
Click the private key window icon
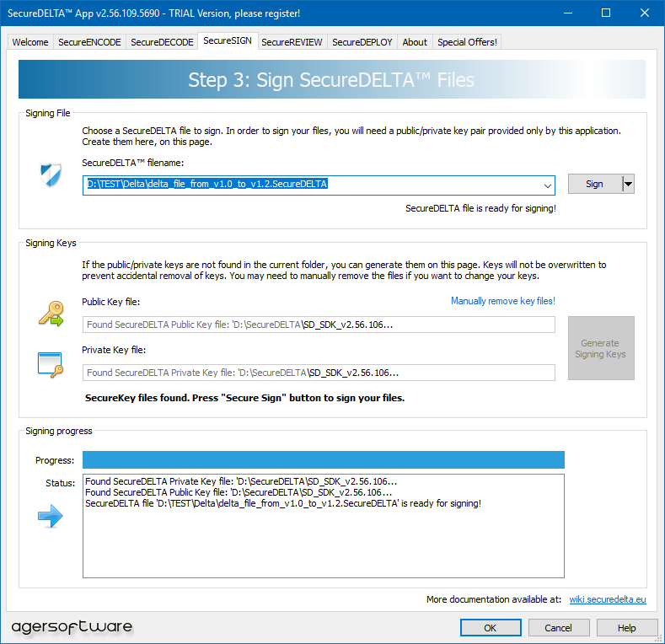pyautogui.click(x=50, y=365)
